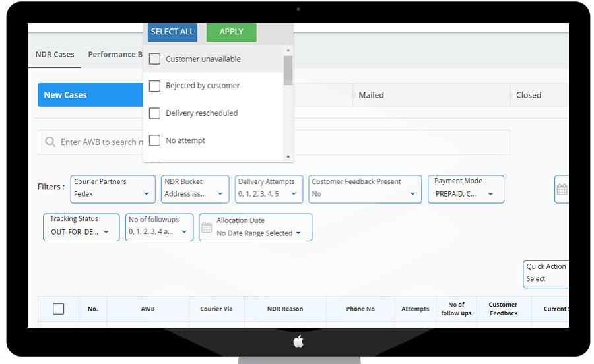Open the Courier Partners dropdown
This screenshot has height=364, width=594.
click(x=113, y=189)
